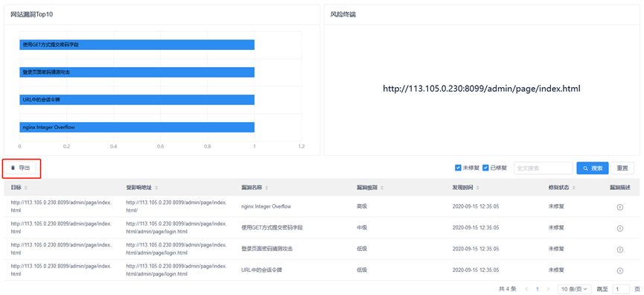Screen dimensions: 644x295
Task: Sort by 发现时间 column arrows
Action: click(x=478, y=188)
